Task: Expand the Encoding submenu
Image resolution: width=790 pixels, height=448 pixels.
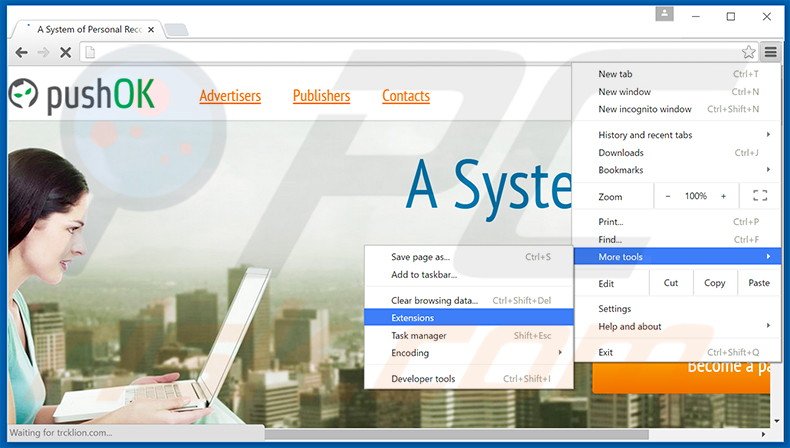Action: click(x=469, y=353)
